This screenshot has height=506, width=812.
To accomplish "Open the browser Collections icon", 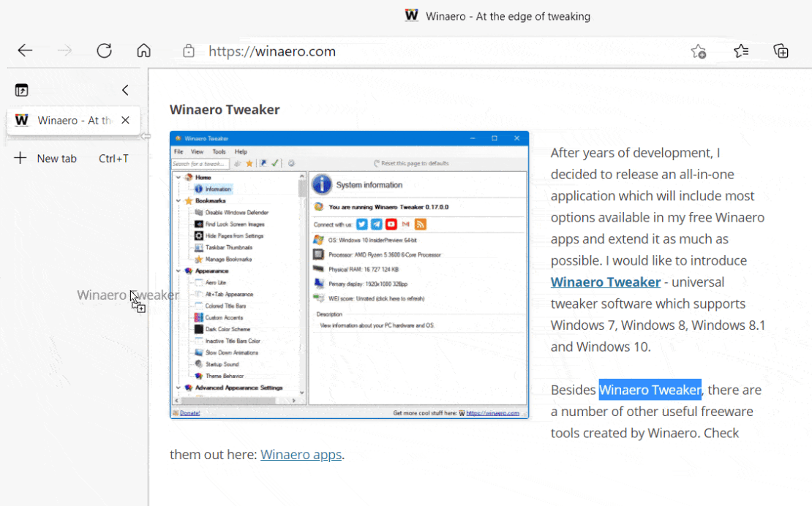I will coord(781,51).
